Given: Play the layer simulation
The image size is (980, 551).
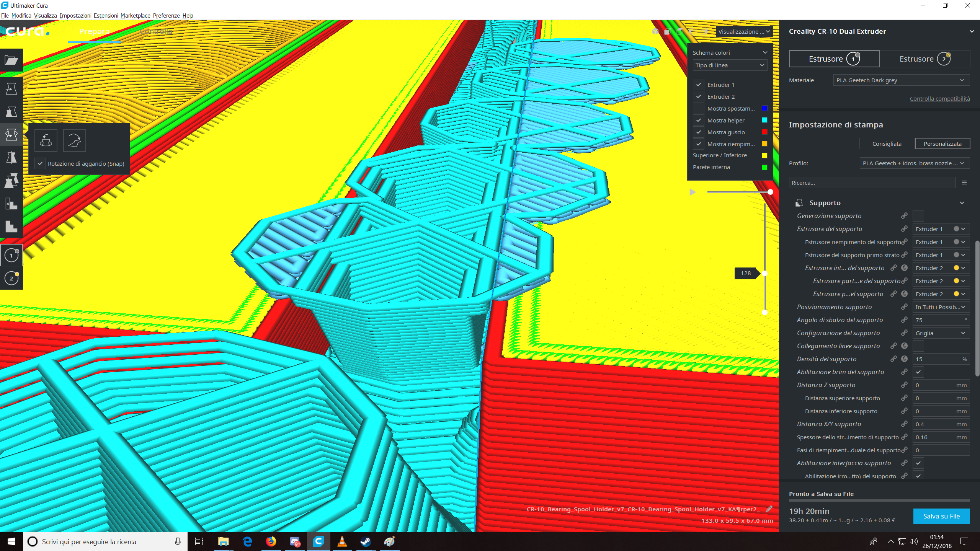Looking at the screenshot, I should pos(692,192).
